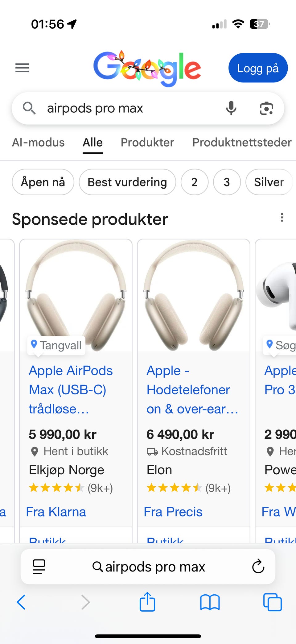This screenshot has width=296, height=644.
Task: Tap Safari reload page icon
Action: coord(258,567)
